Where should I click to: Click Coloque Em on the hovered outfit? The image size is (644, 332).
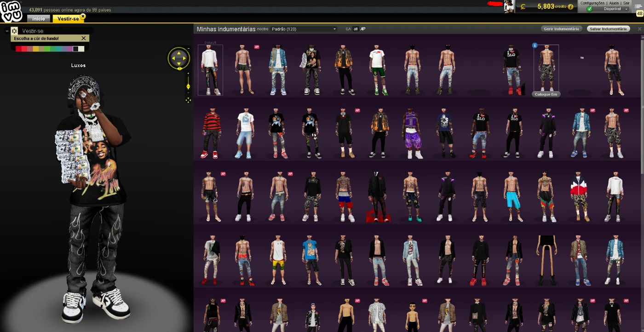click(x=546, y=94)
